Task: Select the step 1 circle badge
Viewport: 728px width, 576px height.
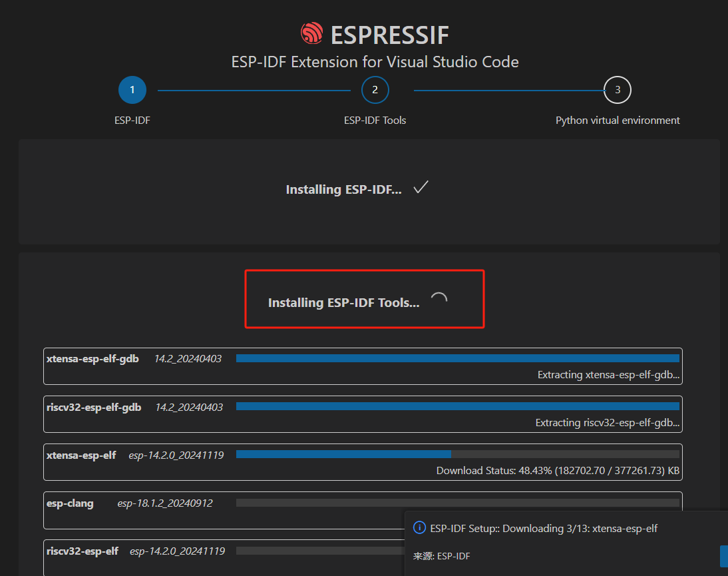Action: [132, 89]
